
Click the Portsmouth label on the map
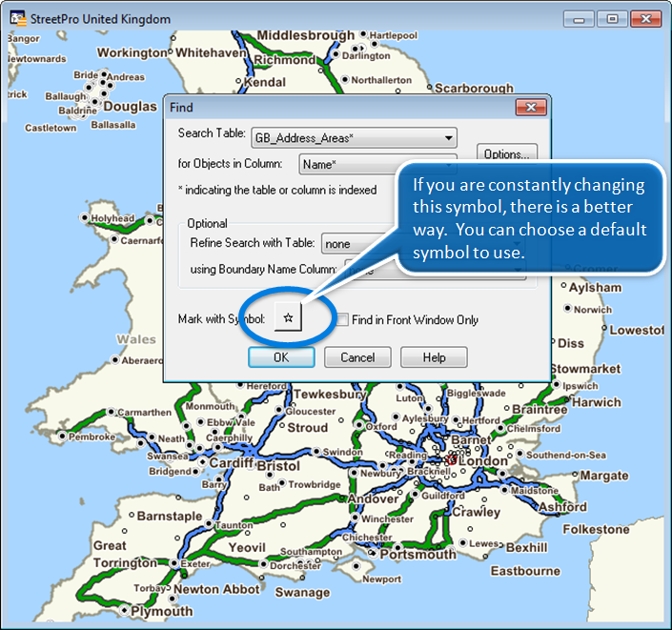pyautogui.click(x=418, y=555)
